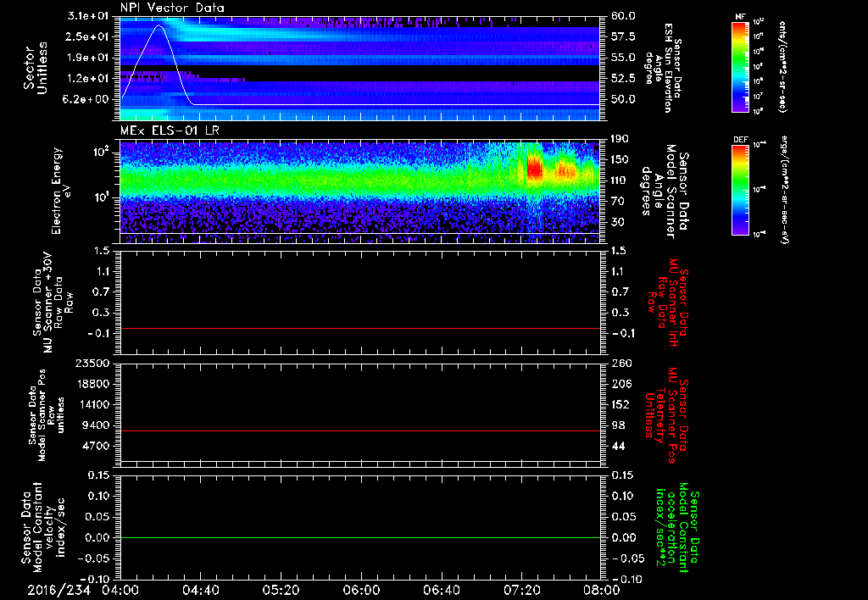The image size is (868, 600).
Task: Click the '05:20' time tick label
Action: 281,590
